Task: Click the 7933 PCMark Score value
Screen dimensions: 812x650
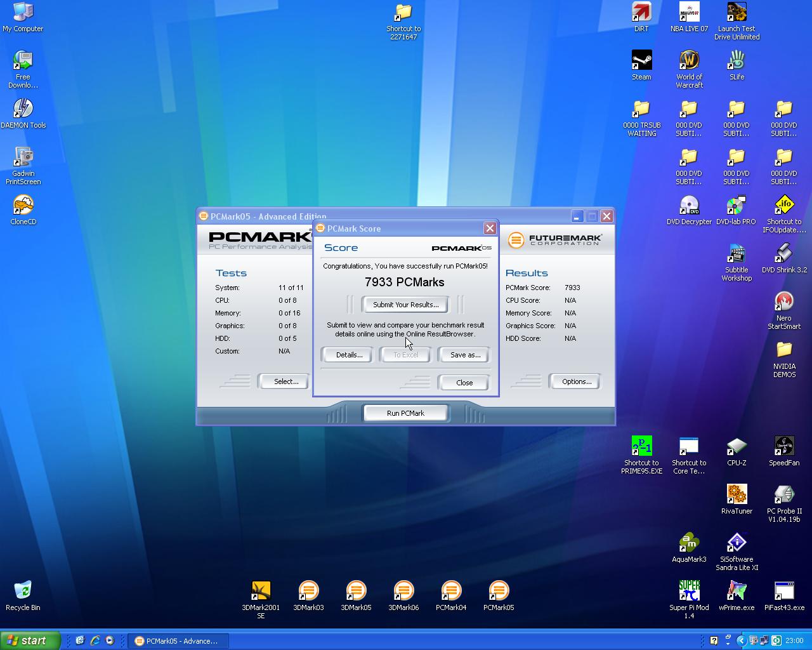Action: (x=572, y=288)
